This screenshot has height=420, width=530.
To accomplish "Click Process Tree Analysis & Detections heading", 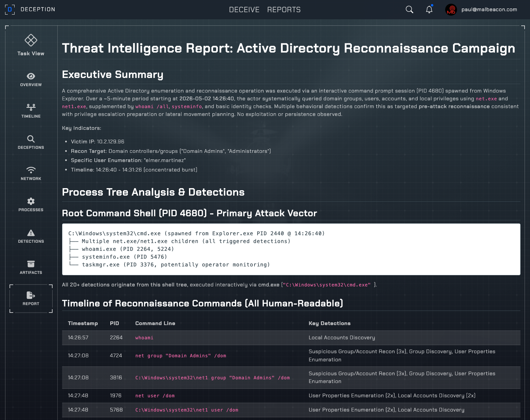I will point(153,192).
